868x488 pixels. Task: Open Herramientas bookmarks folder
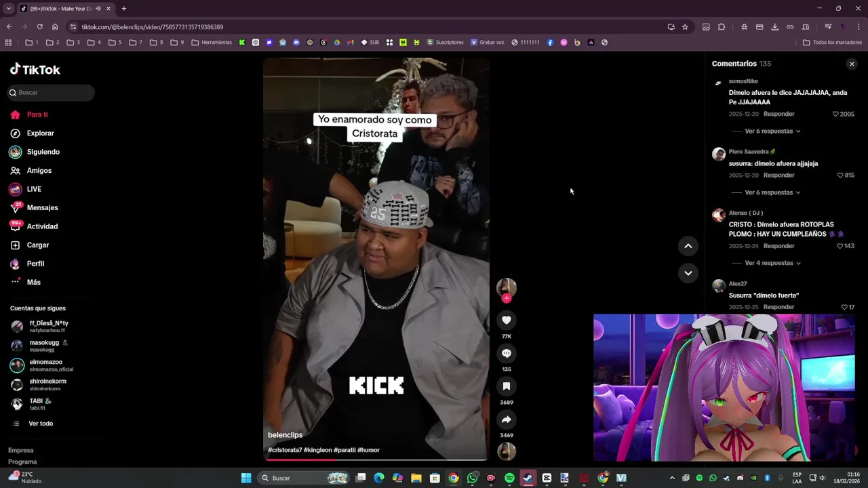tap(212, 42)
